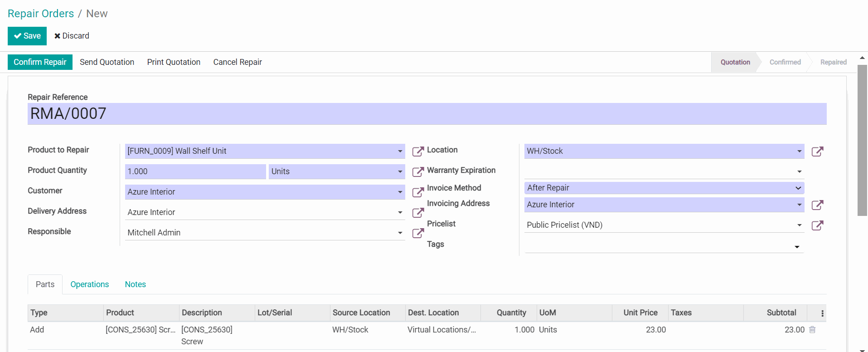Click the Product Quantity input field
This screenshot has width=868, height=352.
click(195, 172)
